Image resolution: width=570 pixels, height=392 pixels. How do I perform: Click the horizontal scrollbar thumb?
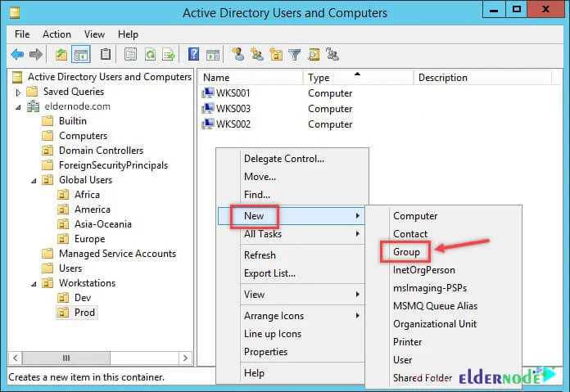click(66, 358)
